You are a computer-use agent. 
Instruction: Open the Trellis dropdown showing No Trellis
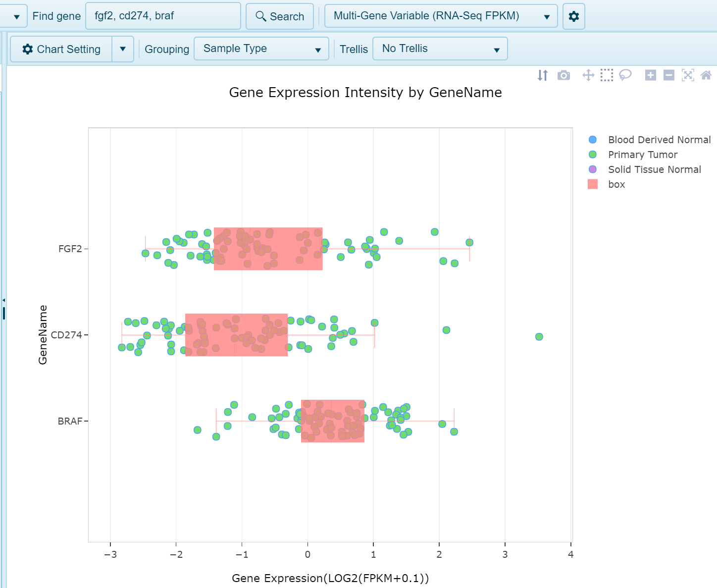(x=440, y=49)
